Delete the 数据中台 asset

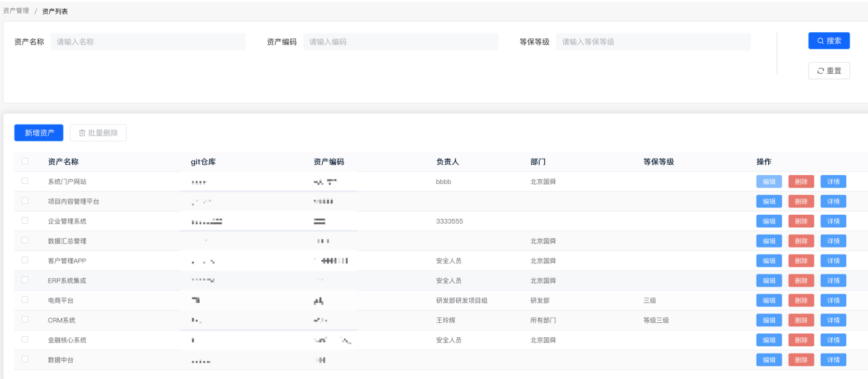pyautogui.click(x=801, y=360)
